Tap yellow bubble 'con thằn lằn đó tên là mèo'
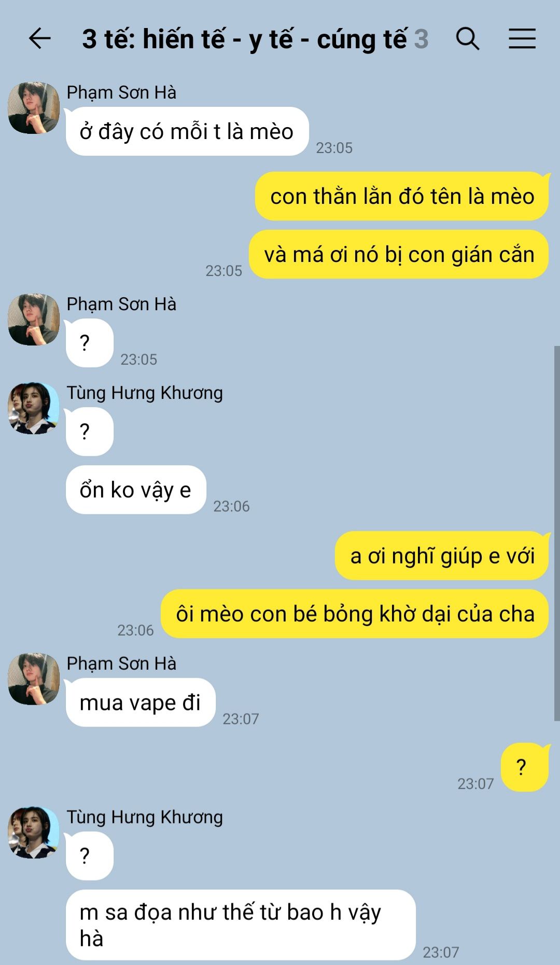The image size is (560, 965). [x=402, y=196]
